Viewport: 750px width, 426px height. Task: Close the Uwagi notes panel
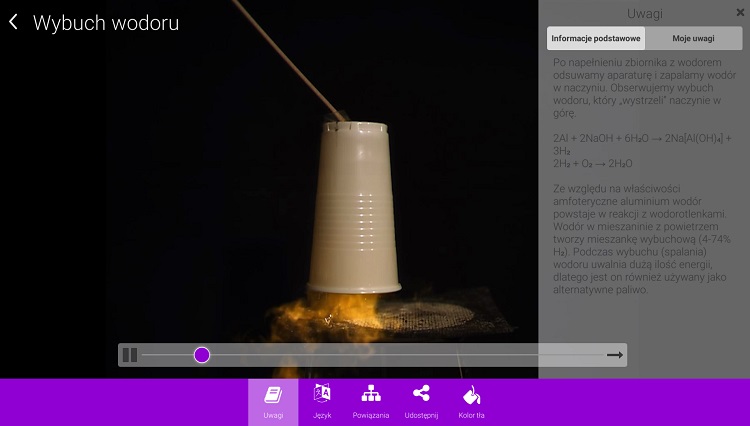740,13
